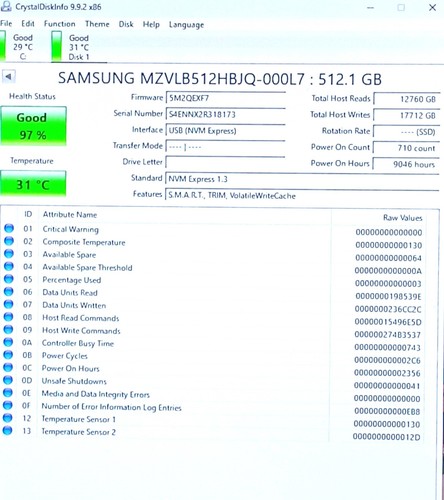The height and width of the screenshot is (500, 444).
Task: Open the File menu
Action: click(x=6, y=24)
